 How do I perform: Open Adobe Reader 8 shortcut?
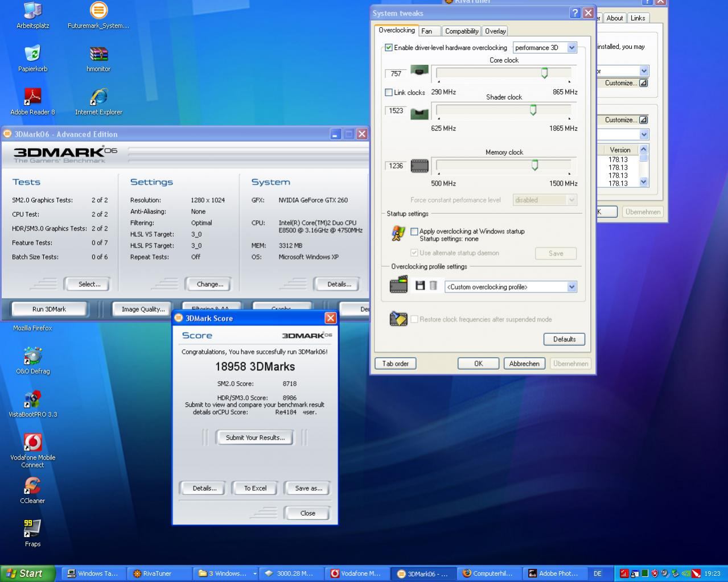32,97
